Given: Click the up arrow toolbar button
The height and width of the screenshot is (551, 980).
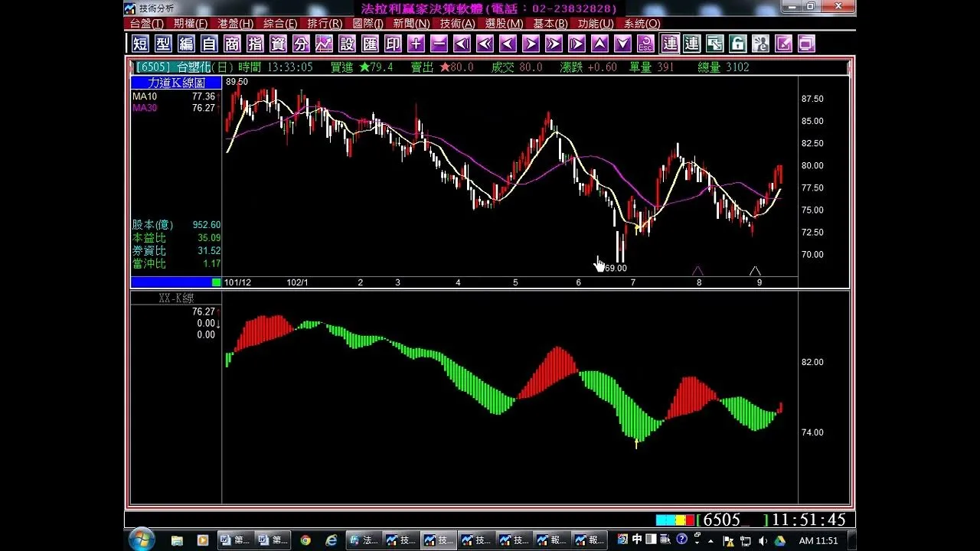Looking at the screenshot, I should (599, 44).
